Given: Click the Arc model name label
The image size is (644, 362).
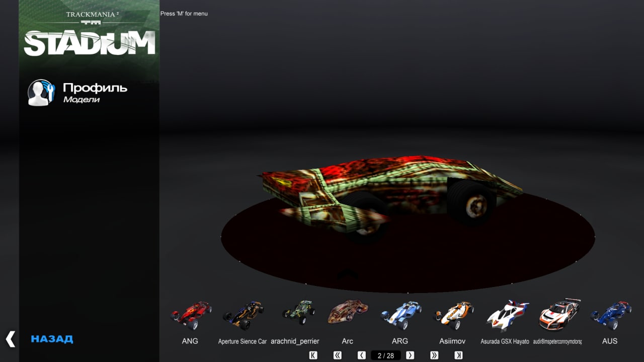Looking at the screenshot, I should 348,341.
